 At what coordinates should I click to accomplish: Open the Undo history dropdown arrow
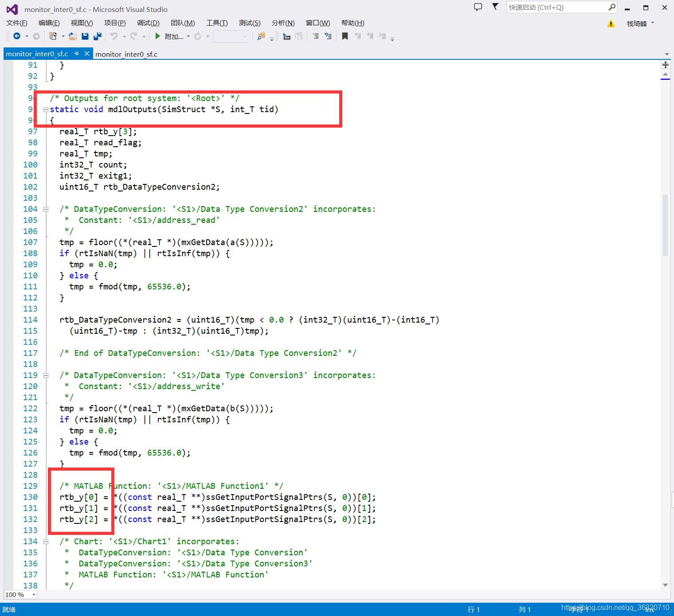(124, 36)
